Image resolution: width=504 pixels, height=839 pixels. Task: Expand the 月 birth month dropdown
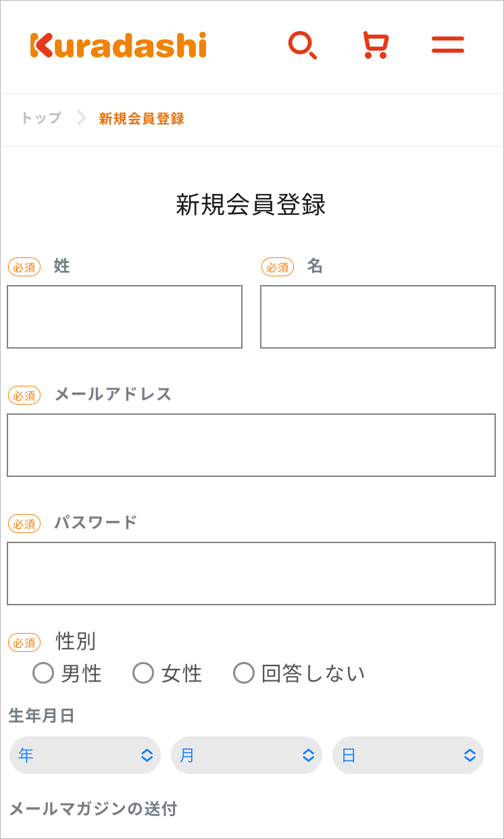click(247, 755)
